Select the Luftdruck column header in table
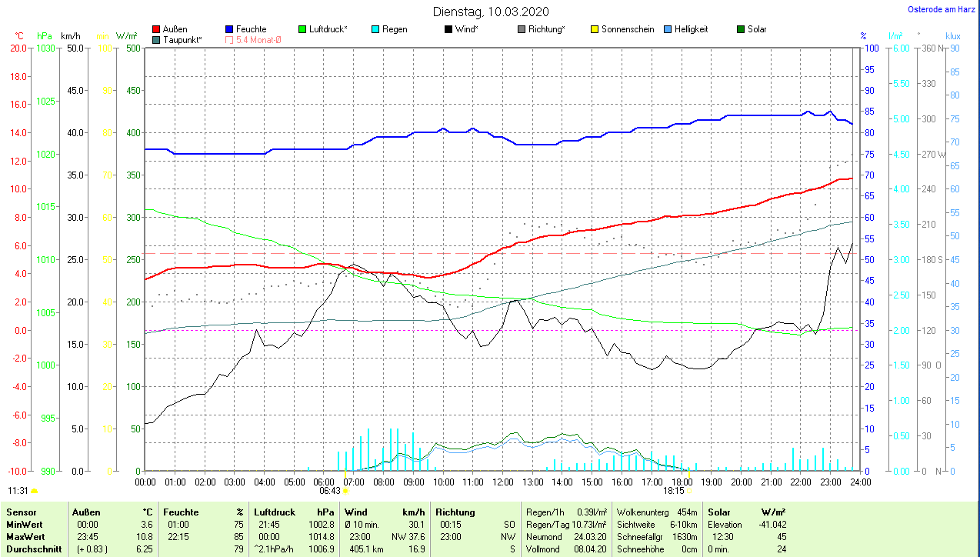The width and height of the screenshot is (980, 557). coord(274,512)
